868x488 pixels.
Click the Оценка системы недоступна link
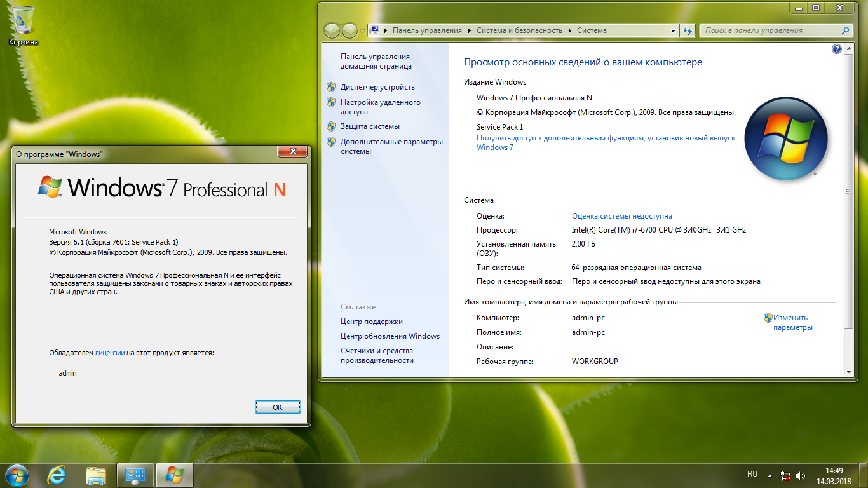622,216
